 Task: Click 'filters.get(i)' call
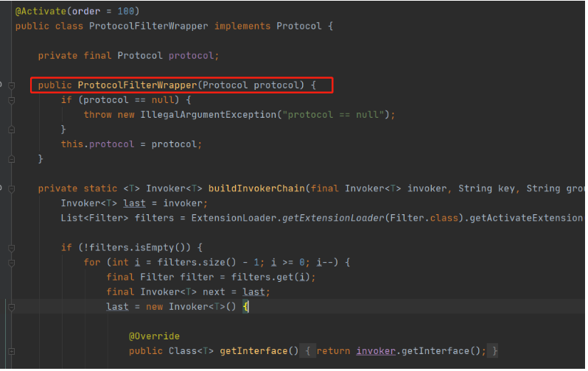(x=270, y=278)
